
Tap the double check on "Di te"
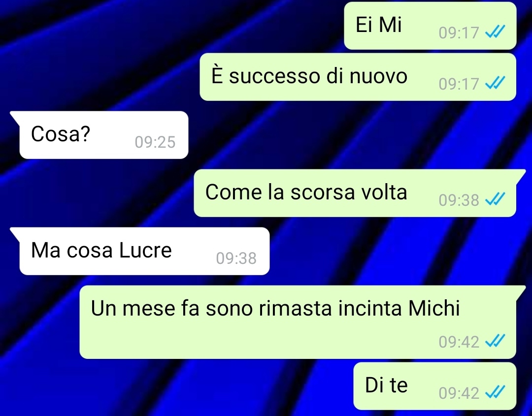495,392
